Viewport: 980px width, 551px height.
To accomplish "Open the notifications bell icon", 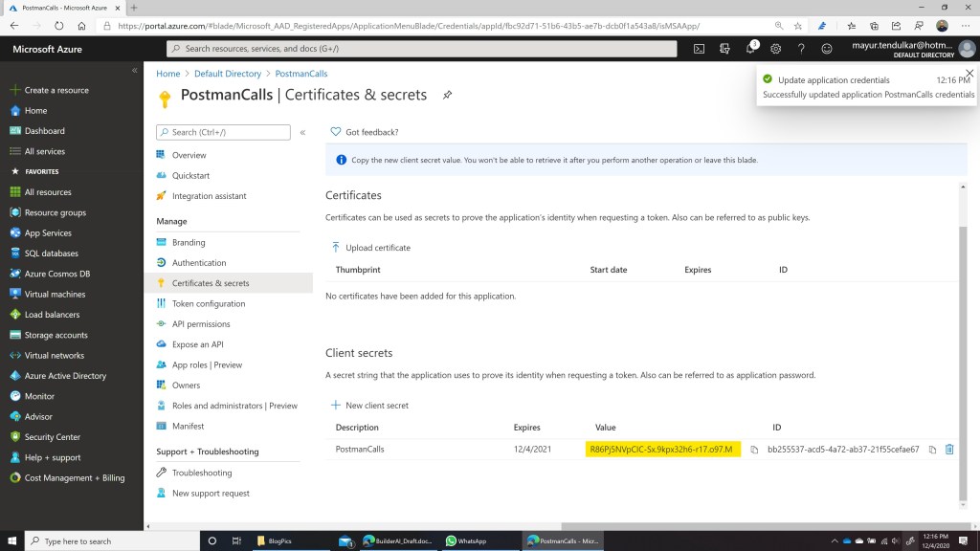I will click(750, 48).
